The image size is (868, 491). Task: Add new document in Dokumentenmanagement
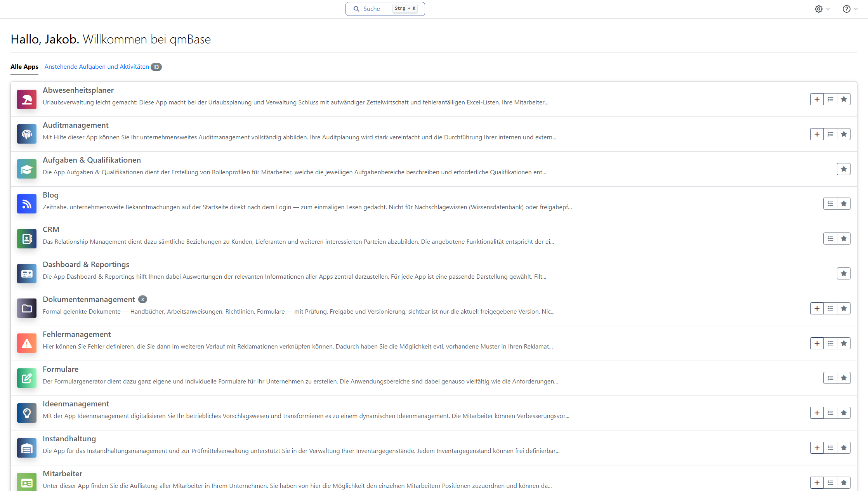pyautogui.click(x=817, y=309)
